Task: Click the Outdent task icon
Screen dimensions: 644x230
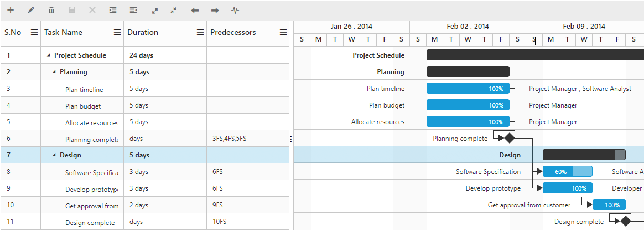Action: [x=133, y=11]
